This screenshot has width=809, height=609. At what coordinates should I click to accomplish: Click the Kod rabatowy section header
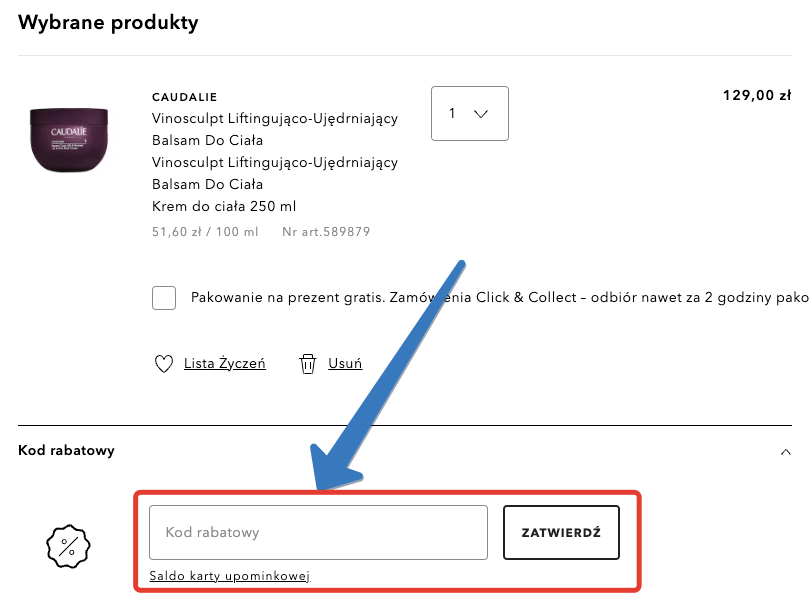67,451
